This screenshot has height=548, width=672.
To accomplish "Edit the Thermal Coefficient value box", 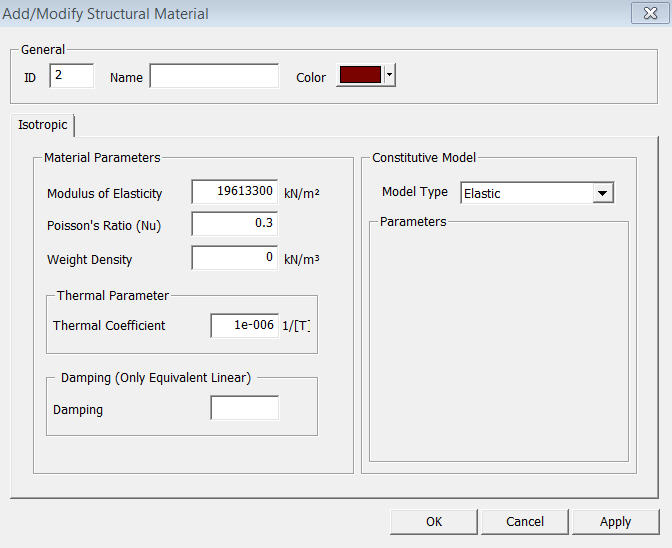I will 244,325.
